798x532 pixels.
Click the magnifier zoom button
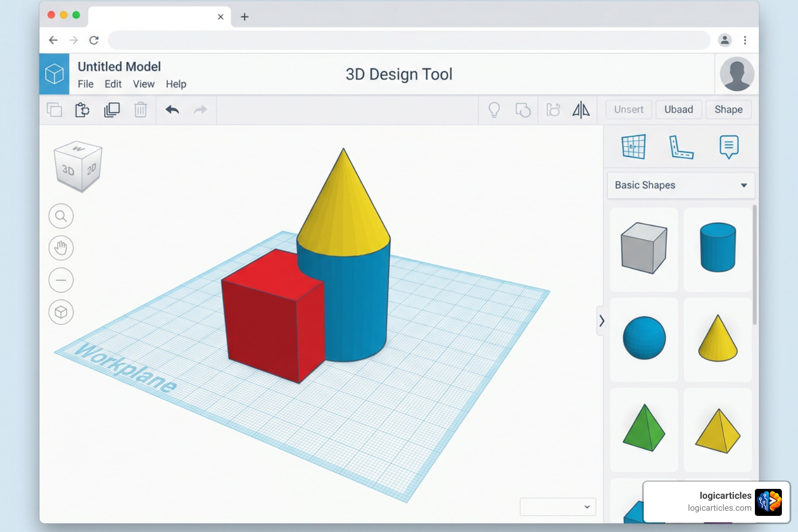pyautogui.click(x=61, y=216)
